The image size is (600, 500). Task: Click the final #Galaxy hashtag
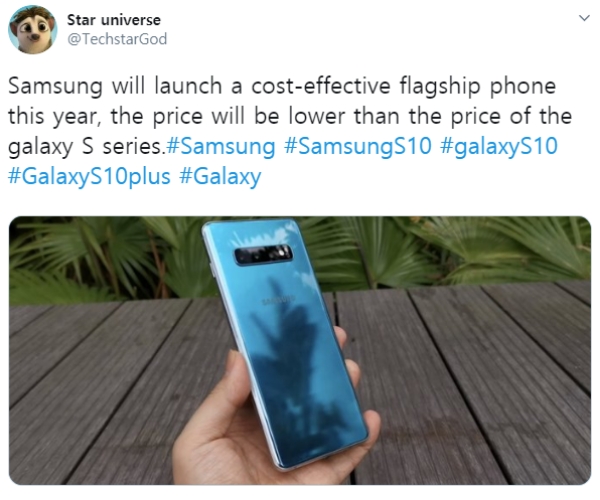pos(220,177)
